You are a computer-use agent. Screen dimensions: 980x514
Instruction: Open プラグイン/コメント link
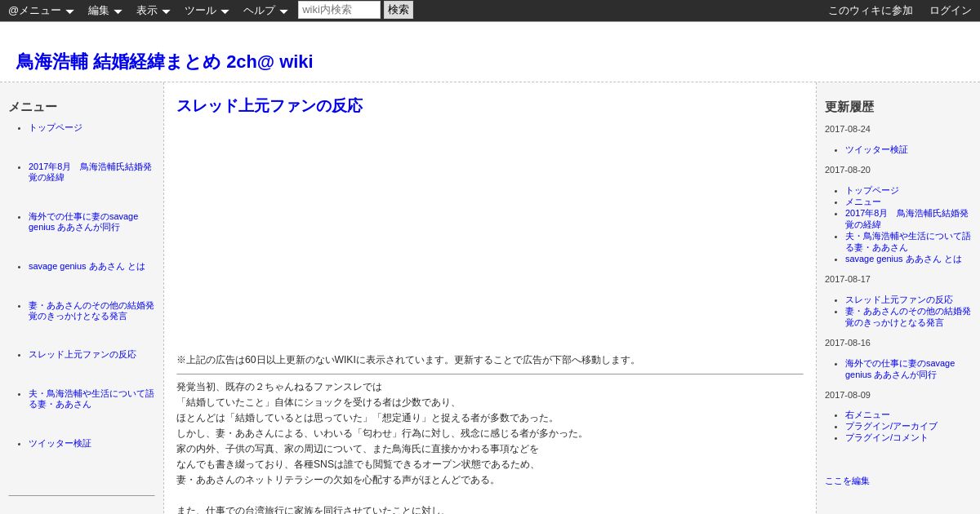point(887,438)
